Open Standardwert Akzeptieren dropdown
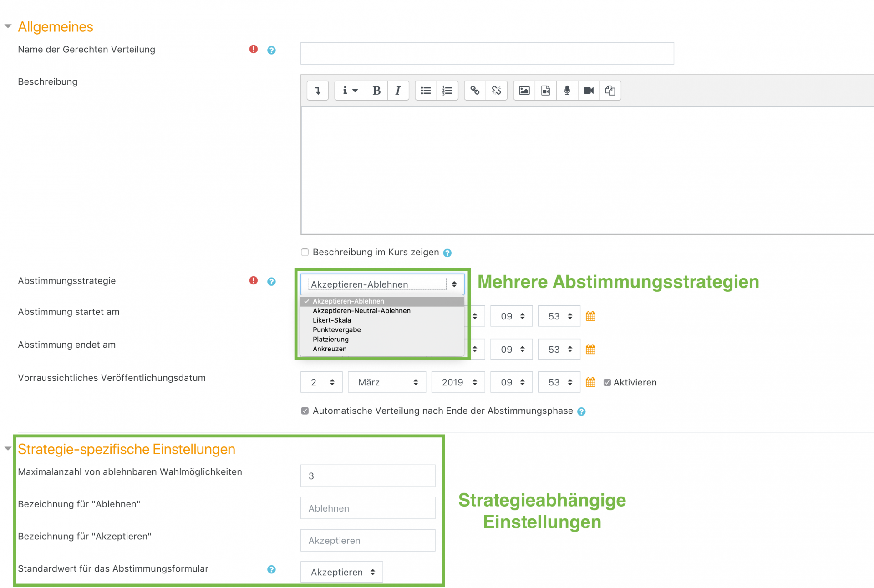 (342, 572)
